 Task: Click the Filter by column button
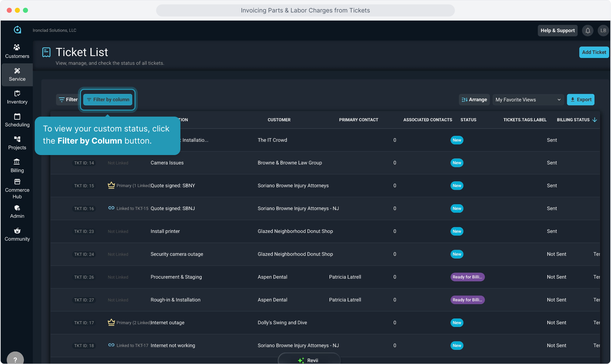point(108,100)
